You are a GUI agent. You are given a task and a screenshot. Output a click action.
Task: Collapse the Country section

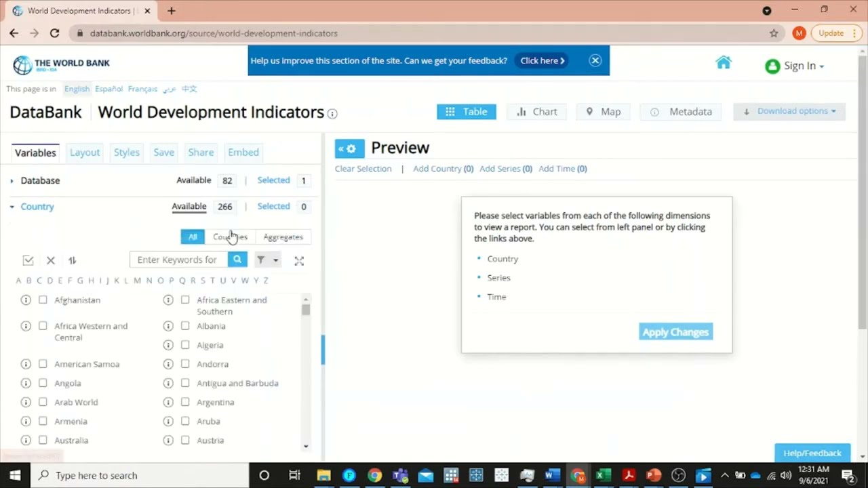tap(12, 207)
